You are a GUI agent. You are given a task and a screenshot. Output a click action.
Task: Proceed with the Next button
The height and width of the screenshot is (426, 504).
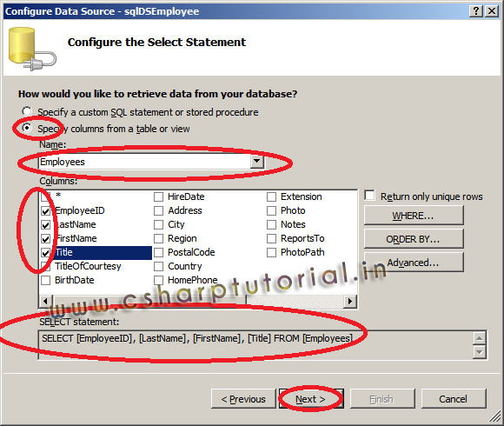coord(311,399)
